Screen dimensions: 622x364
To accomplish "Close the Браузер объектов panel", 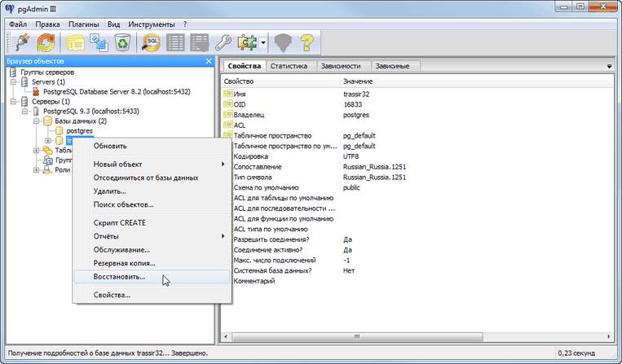I will (209, 61).
